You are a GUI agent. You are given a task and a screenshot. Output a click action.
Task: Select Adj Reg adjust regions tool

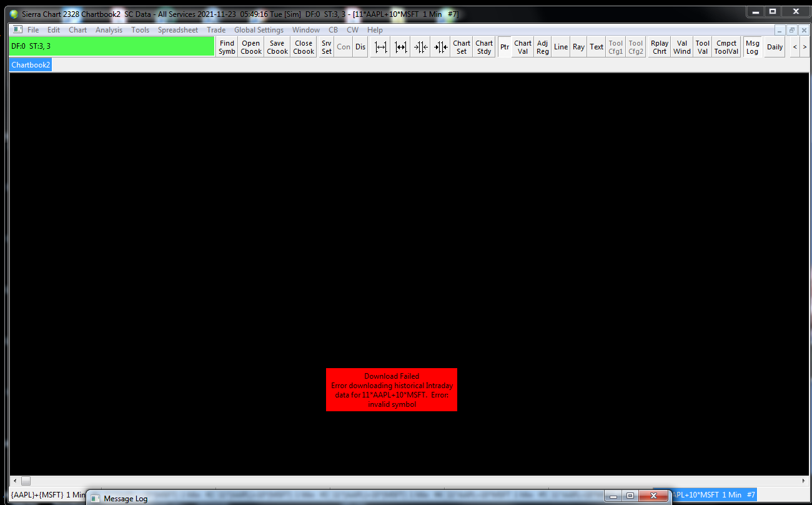pyautogui.click(x=543, y=47)
